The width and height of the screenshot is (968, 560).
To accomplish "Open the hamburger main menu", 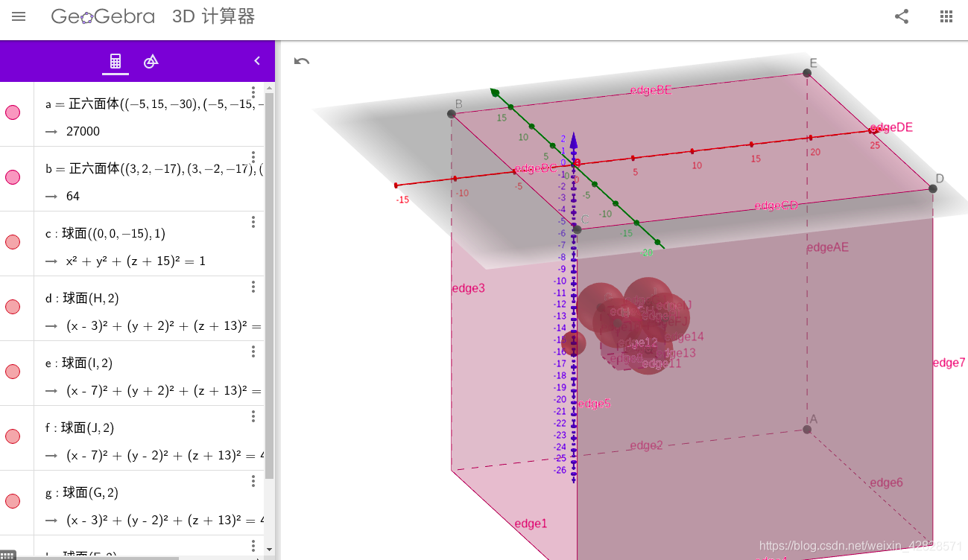I will 19,16.
